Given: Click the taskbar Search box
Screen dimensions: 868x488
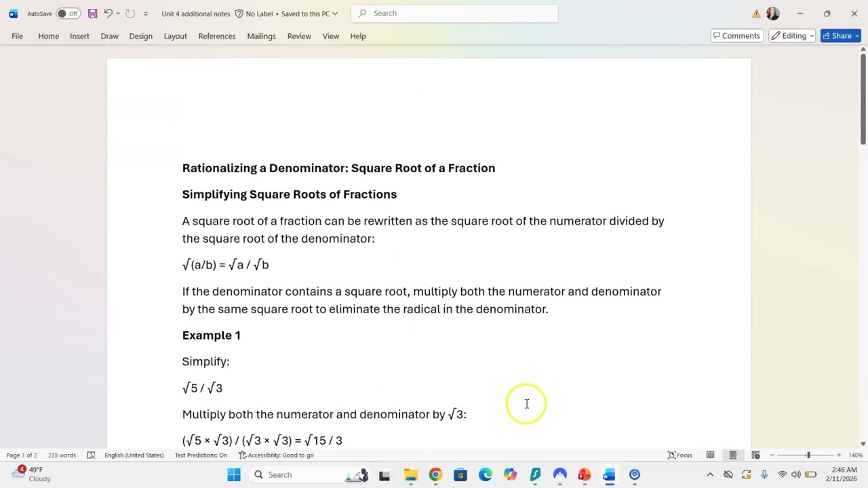Looking at the screenshot, I should [309, 474].
